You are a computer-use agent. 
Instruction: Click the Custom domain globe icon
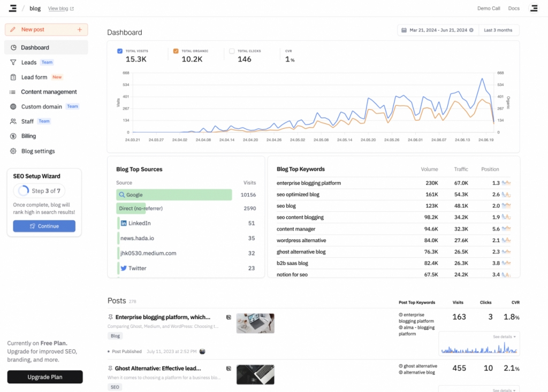tap(13, 107)
